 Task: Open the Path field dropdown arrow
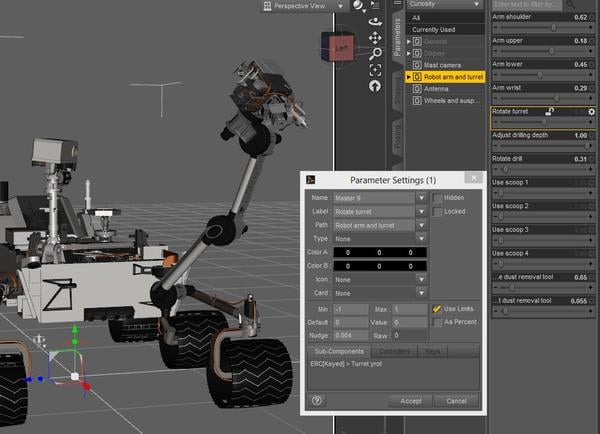pos(421,225)
